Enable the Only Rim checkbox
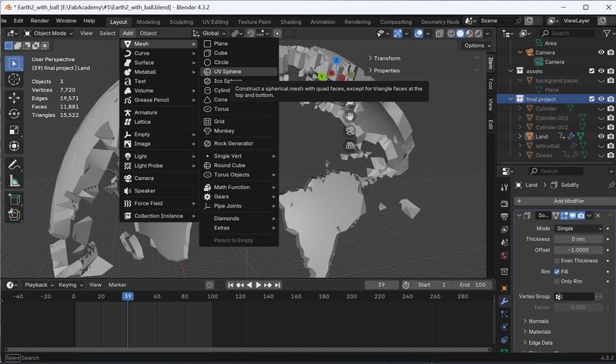 point(557,281)
